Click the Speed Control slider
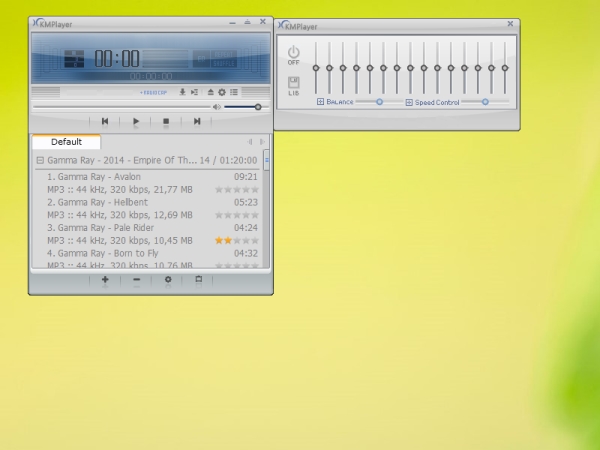The height and width of the screenshot is (450, 600). 485,102
